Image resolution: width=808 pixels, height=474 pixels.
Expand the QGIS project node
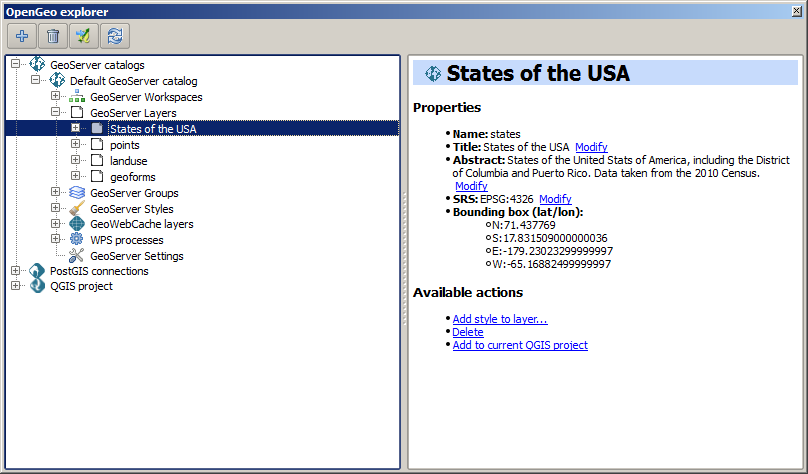[x=16, y=286]
